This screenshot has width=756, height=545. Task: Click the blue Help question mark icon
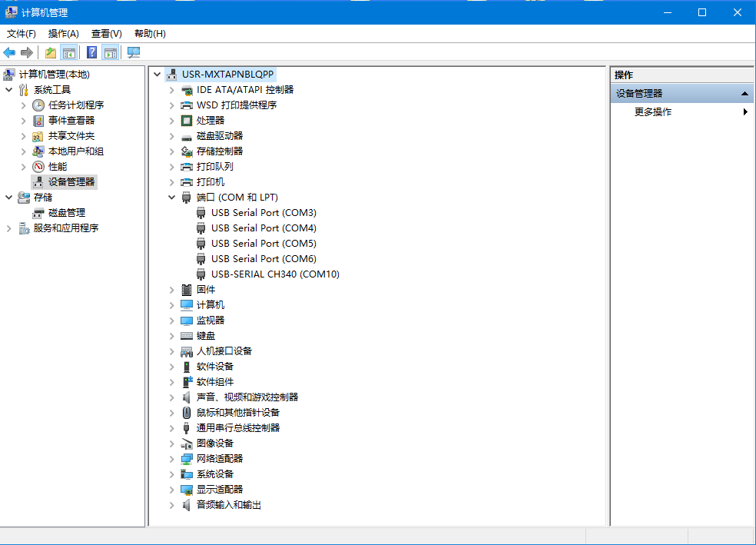[x=91, y=52]
